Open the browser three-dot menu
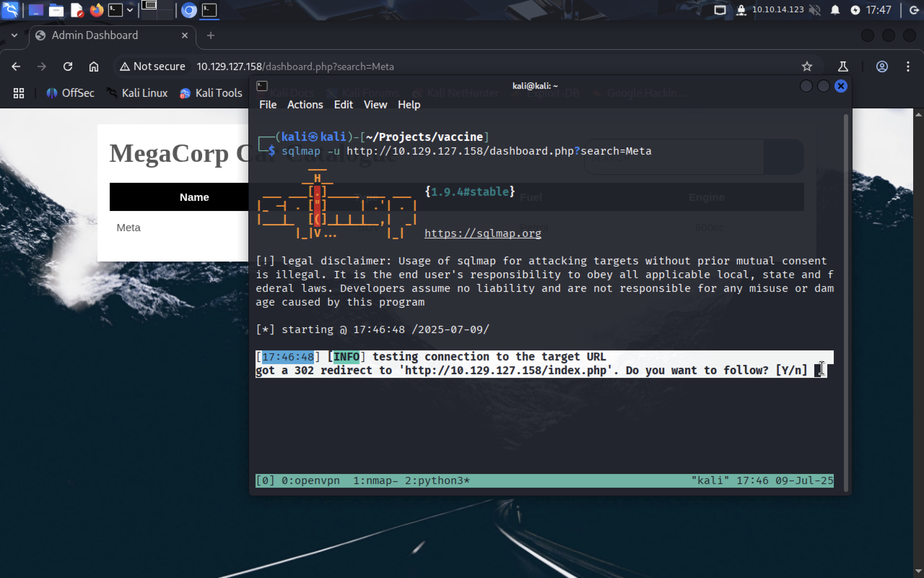This screenshot has height=578, width=924. 908,66
